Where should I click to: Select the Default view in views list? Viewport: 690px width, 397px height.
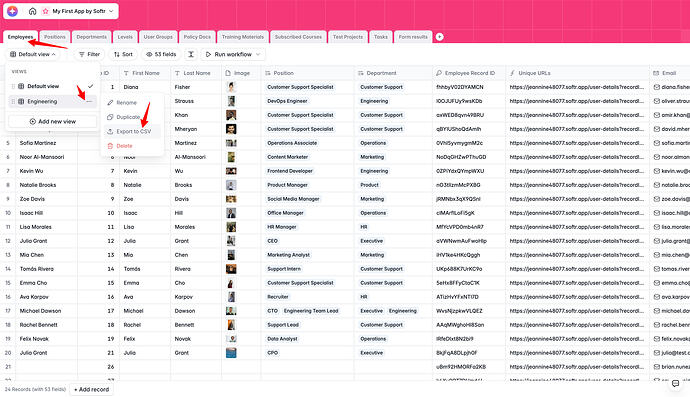pyautogui.click(x=53, y=86)
